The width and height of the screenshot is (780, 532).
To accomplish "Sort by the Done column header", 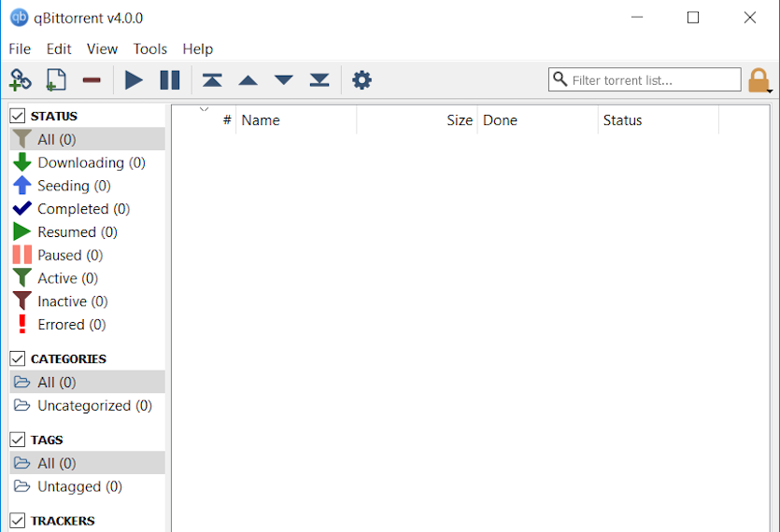I will (x=538, y=120).
